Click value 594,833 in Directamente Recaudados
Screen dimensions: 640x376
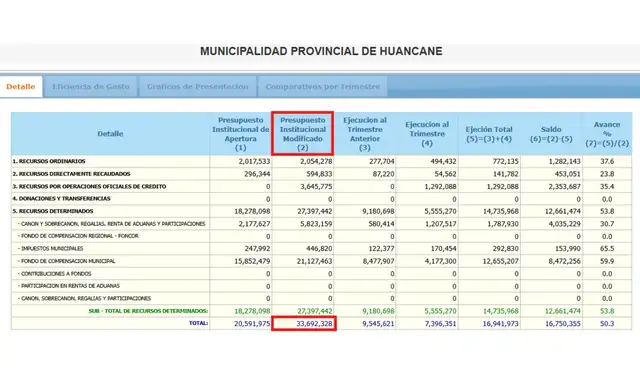coord(320,174)
